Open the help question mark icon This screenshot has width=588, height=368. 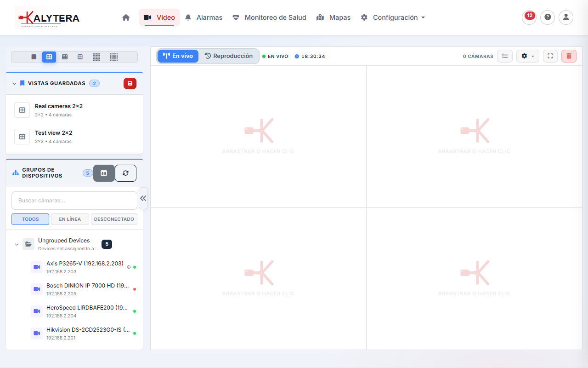(x=548, y=17)
